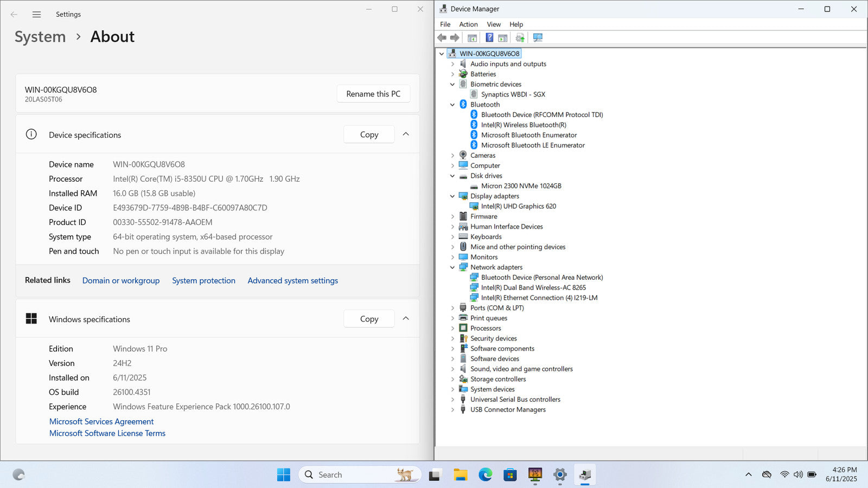This screenshot has width=868, height=488.
Task: Click the Windows Start button on taskbar
Action: (283, 475)
